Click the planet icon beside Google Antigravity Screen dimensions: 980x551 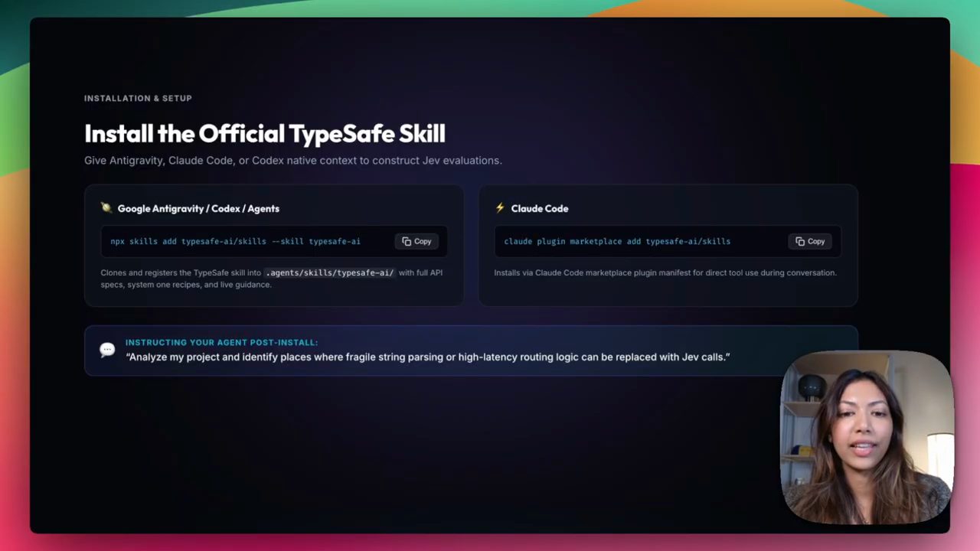pyautogui.click(x=106, y=207)
